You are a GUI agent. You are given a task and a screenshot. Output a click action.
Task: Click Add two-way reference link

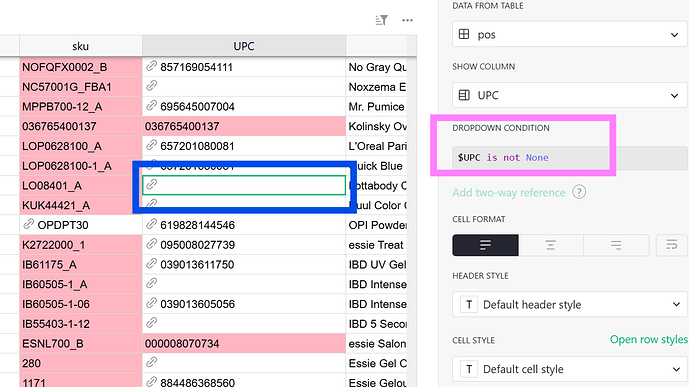(509, 192)
